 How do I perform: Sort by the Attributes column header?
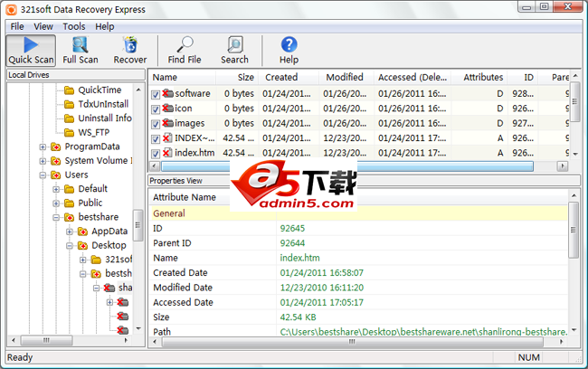(x=479, y=77)
